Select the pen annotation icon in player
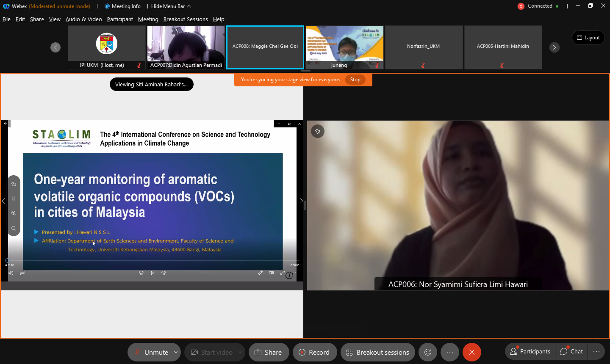 coord(260,273)
